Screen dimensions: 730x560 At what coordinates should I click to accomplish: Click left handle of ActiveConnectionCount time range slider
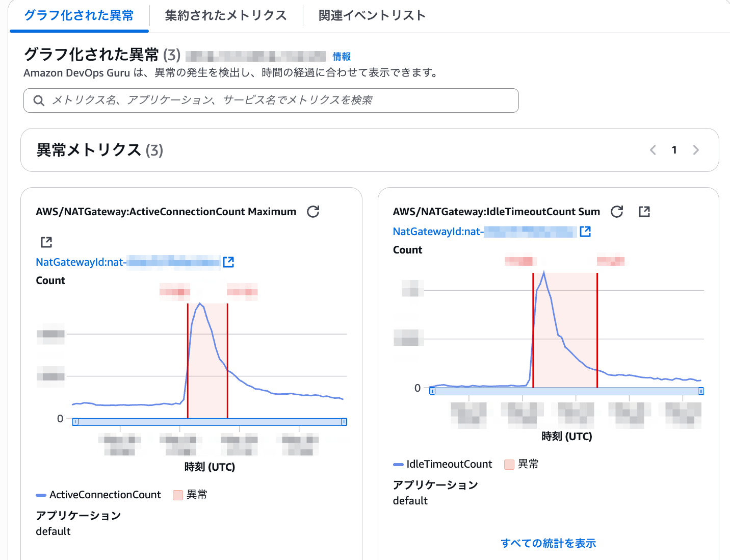(x=75, y=422)
